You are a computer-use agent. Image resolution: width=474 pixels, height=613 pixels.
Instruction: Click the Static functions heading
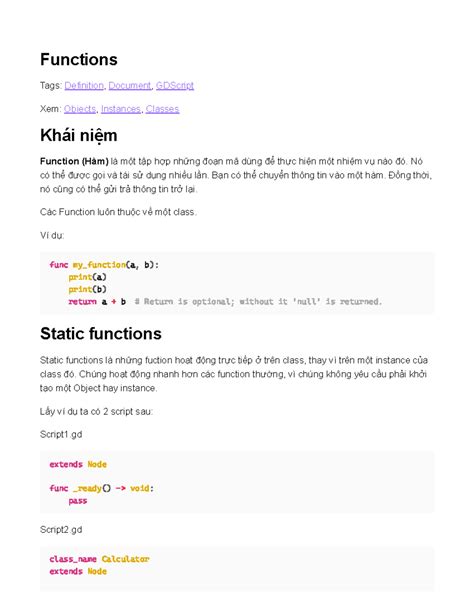(101, 333)
